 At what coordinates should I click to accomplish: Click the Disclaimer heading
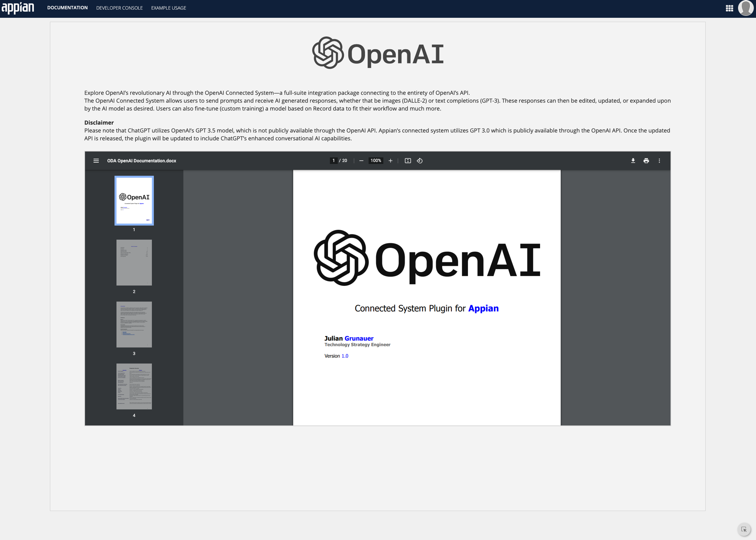pyautogui.click(x=99, y=122)
